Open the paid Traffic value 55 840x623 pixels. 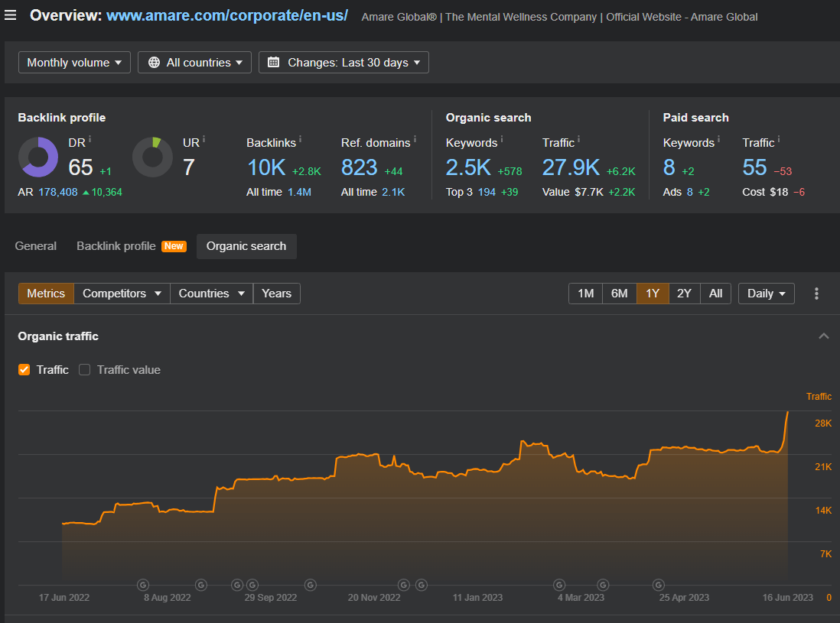754,167
